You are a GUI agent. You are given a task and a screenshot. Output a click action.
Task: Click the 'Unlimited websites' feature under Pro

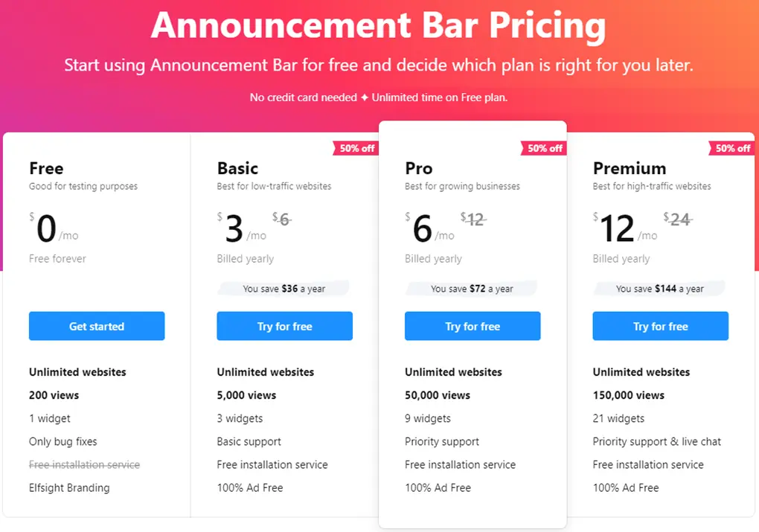[453, 372]
